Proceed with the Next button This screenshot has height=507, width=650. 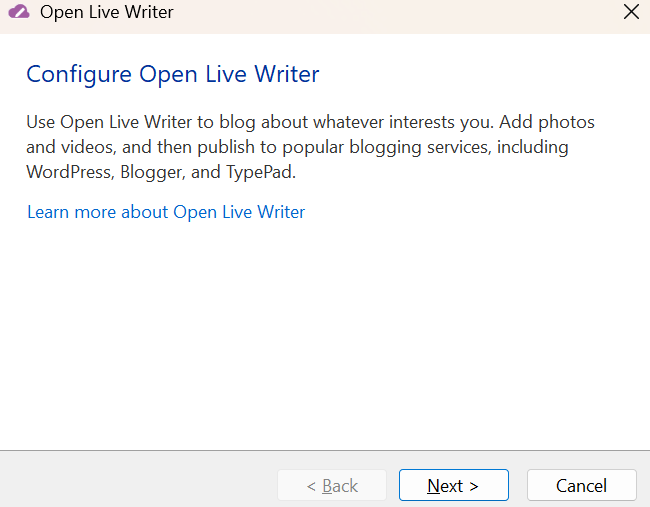(x=453, y=486)
